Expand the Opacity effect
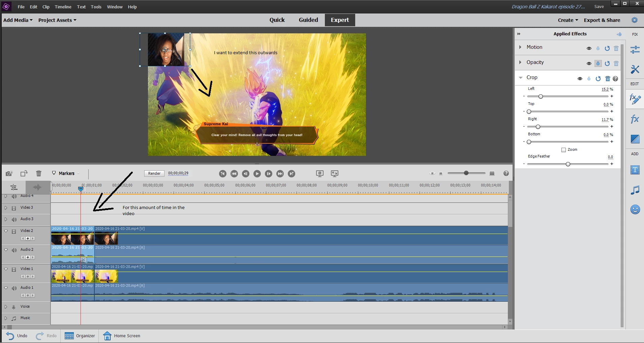Viewport: 644px width, 343px height. tap(520, 62)
